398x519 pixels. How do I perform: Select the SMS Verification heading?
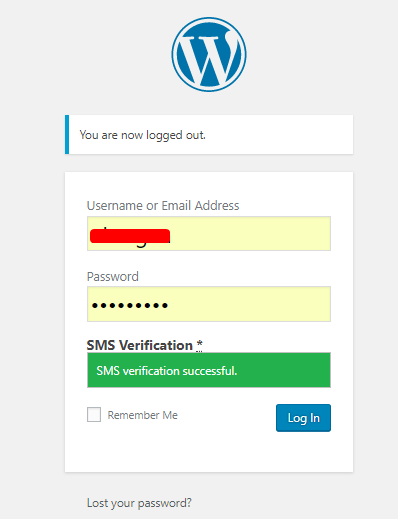[140, 345]
